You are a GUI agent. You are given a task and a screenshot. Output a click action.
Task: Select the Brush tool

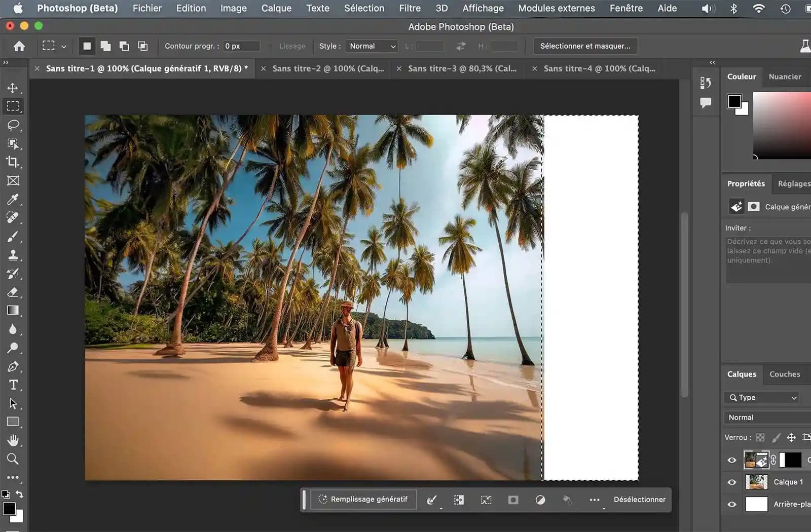(x=13, y=237)
